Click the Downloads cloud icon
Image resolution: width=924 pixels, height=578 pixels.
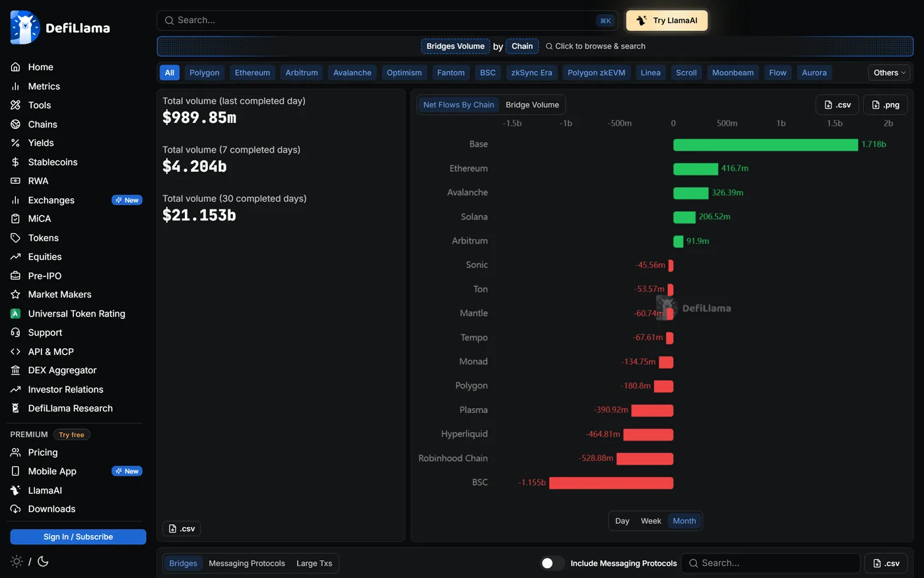(x=15, y=509)
